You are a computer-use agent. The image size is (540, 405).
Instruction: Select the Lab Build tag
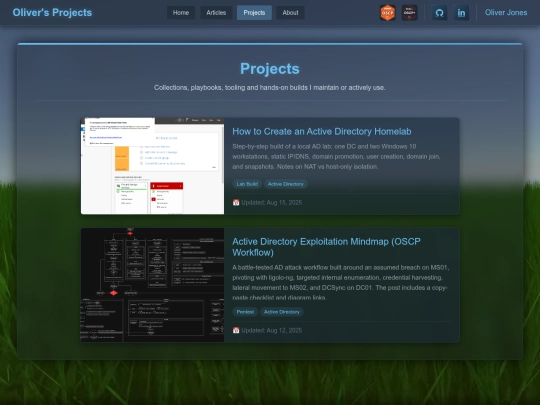247,184
